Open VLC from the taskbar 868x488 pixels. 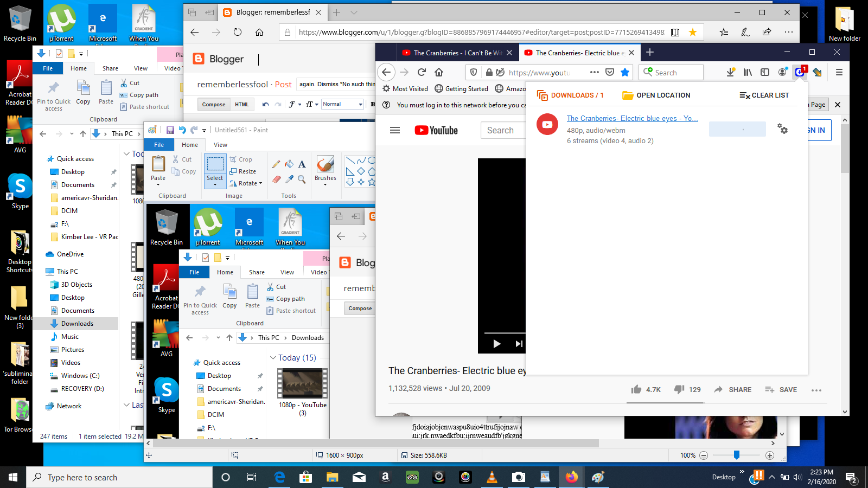point(492,477)
